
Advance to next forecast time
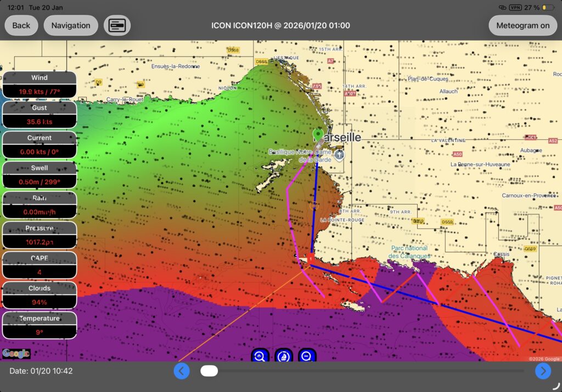coord(543,371)
